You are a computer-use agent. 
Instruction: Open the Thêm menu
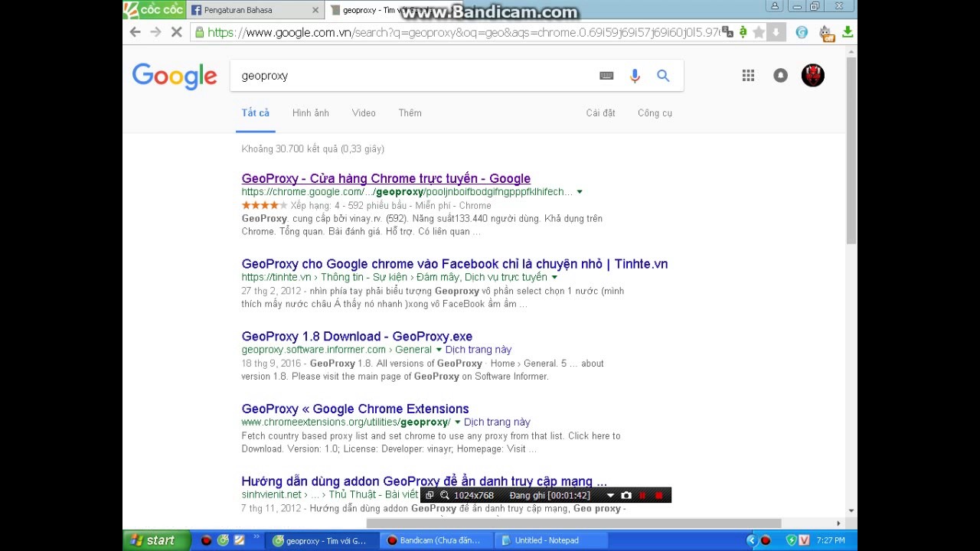click(x=410, y=112)
